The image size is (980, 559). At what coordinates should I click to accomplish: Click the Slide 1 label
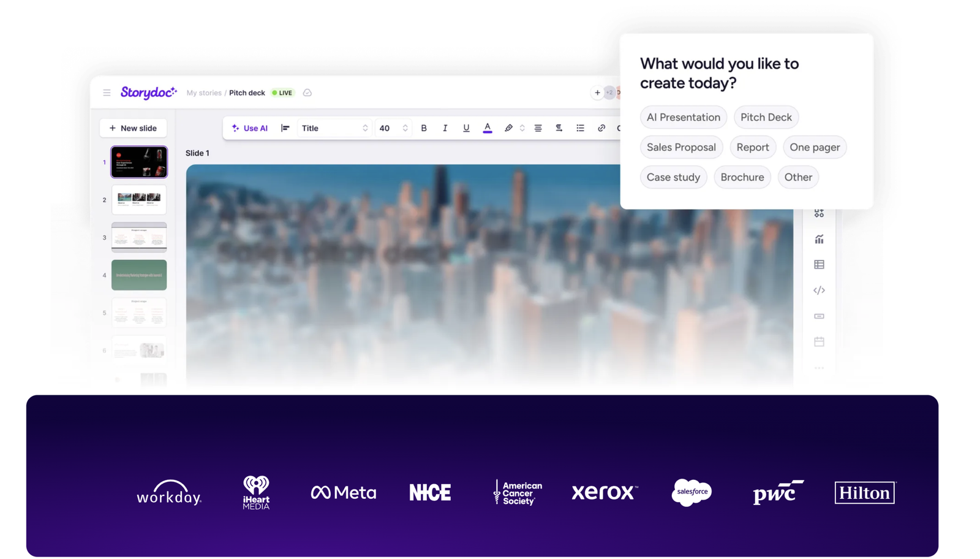pos(197,153)
